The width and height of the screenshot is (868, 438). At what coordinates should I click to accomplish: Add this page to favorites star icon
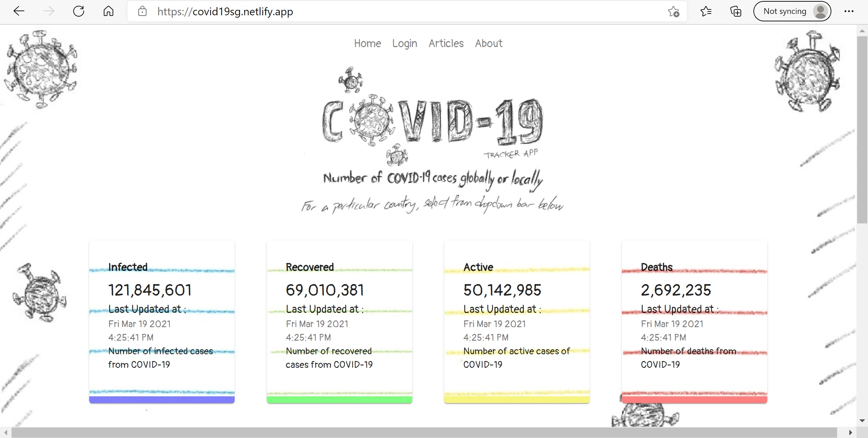coord(673,11)
